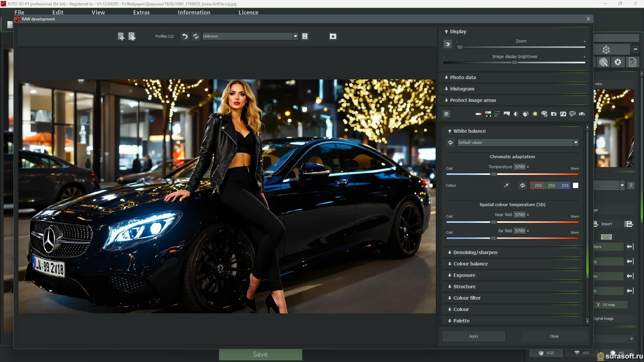
Task: Pick white point with Colour eyedropper
Action: coord(506,185)
